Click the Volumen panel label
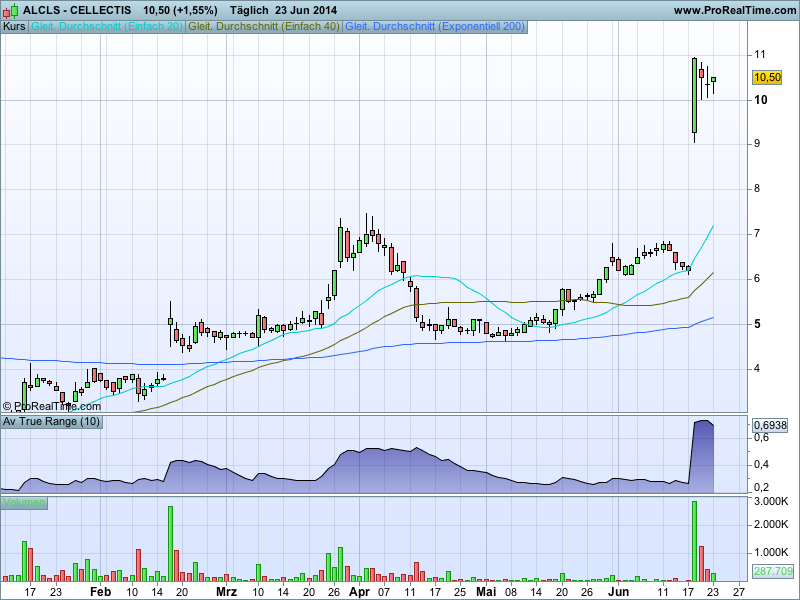 (x=24, y=502)
